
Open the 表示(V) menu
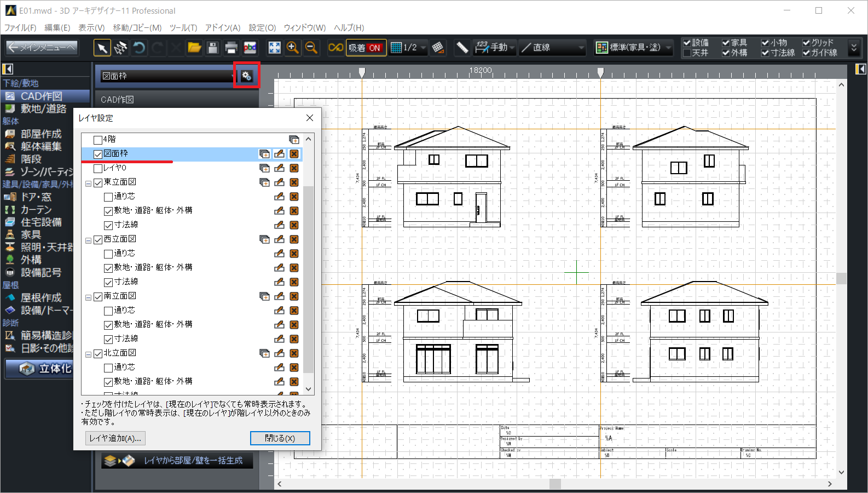point(91,27)
